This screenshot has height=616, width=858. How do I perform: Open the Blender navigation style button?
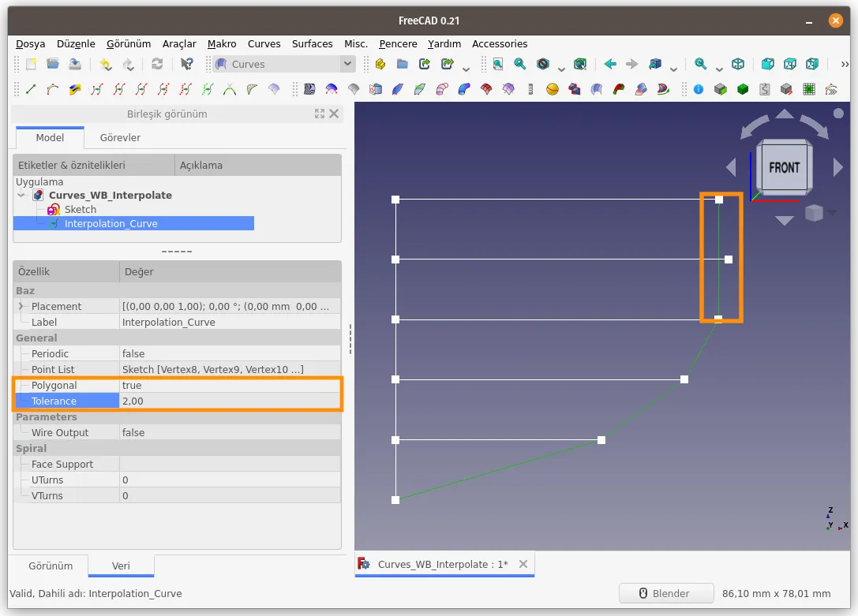coord(666,593)
